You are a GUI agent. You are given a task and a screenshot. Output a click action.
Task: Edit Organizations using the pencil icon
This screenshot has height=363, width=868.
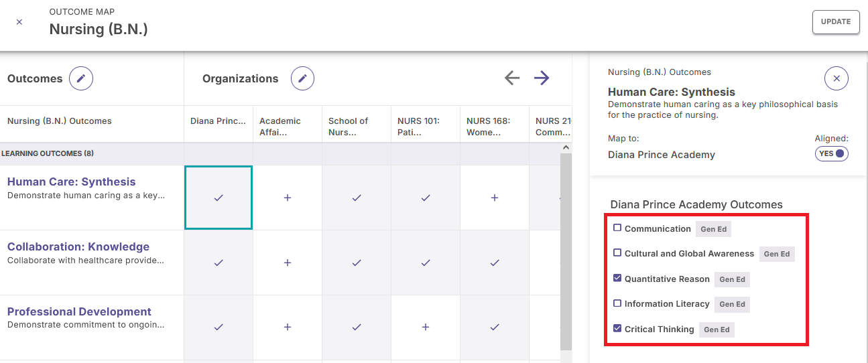(x=302, y=78)
